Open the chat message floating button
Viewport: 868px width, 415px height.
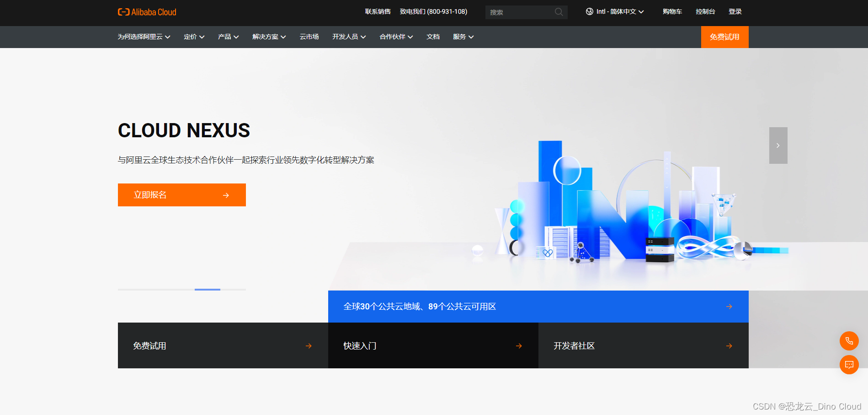click(x=849, y=365)
